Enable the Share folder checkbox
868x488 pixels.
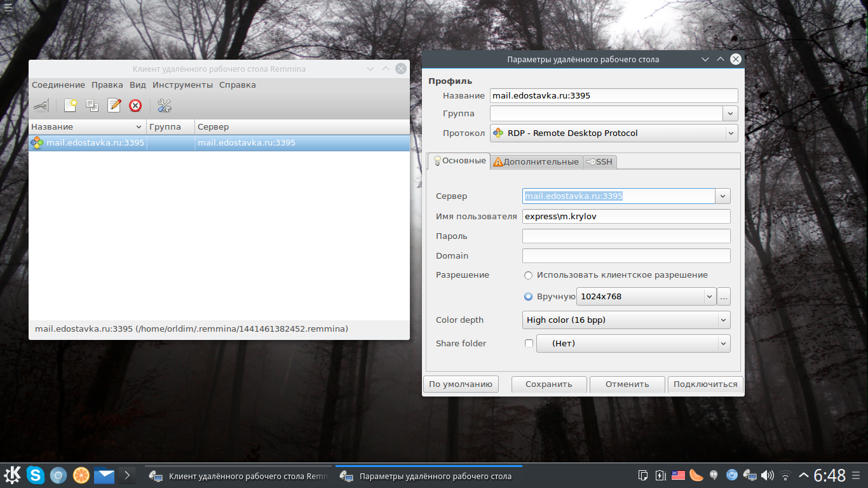click(x=529, y=344)
